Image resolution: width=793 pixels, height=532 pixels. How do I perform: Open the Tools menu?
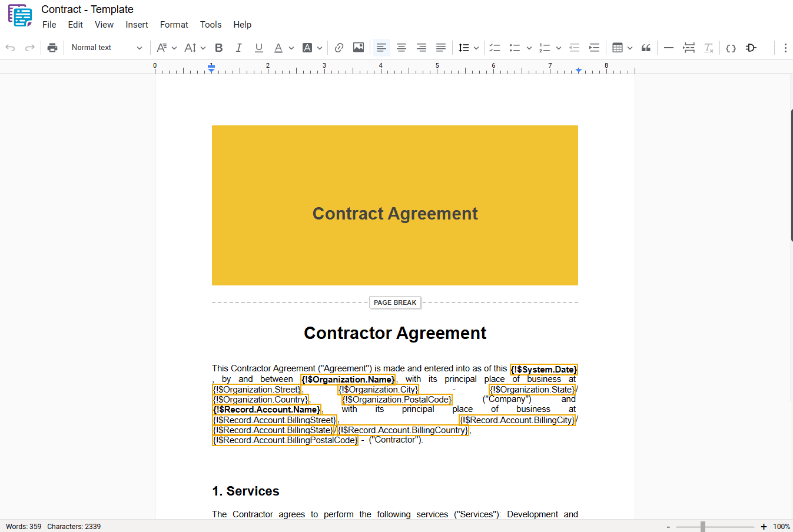point(211,25)
